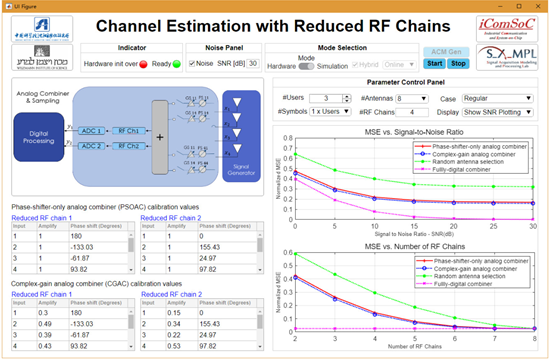Toggle the Hybrid checkbox
The width and height of the screenshot is (550, 360).
[x=355, y=65]
